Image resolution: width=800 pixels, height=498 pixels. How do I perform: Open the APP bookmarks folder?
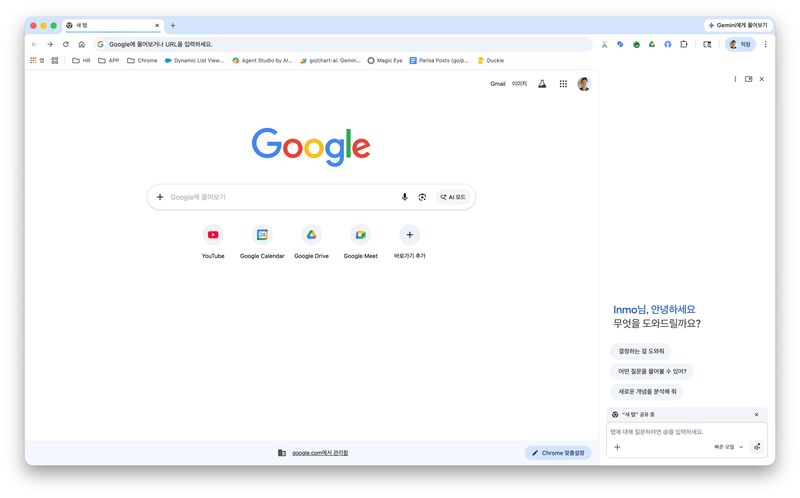[109, 60]
